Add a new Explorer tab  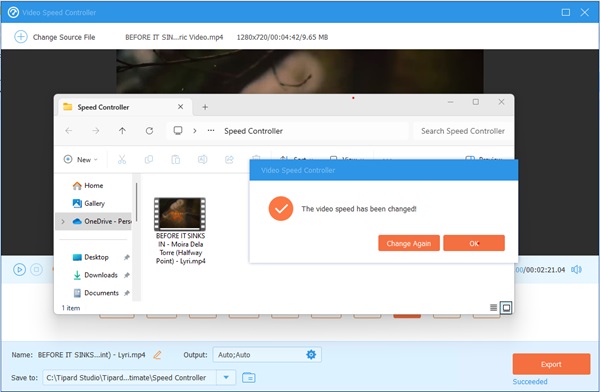(205, 107)
